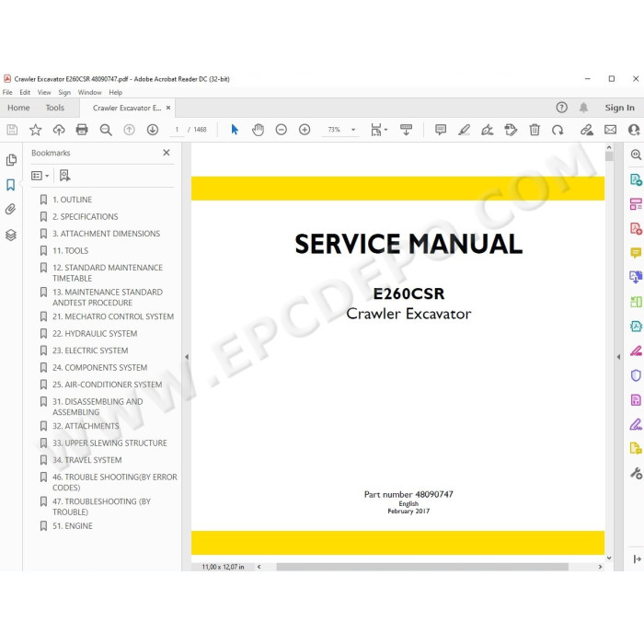
Task: Click the Delete trash icon
Action: (535, 130)
